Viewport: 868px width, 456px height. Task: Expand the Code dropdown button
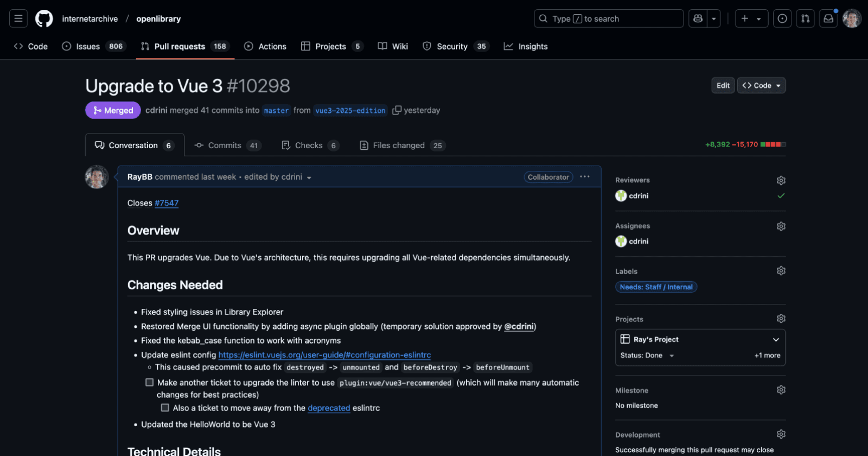[761, 86]
